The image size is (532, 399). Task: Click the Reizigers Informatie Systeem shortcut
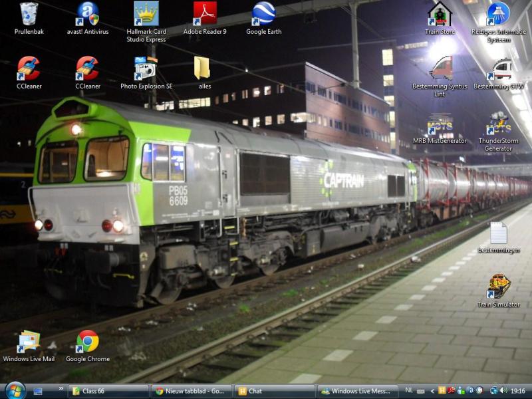498,23
